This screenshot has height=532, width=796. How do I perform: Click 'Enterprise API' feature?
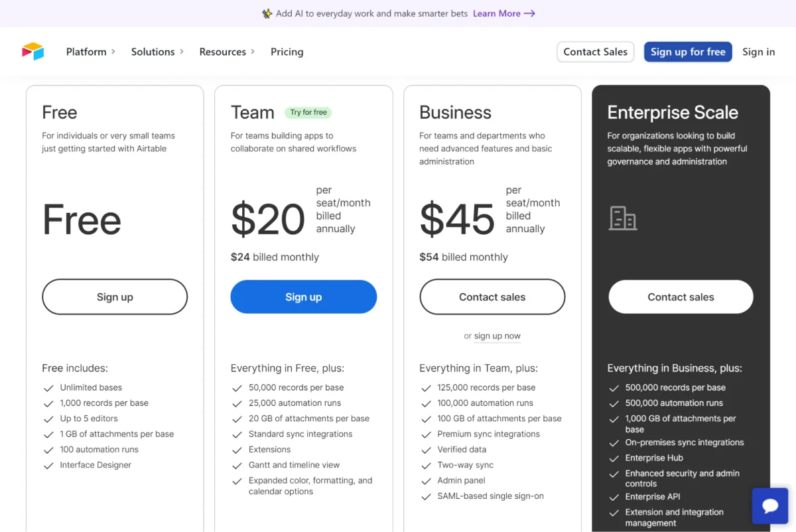pyautogui.click(x=653, y=497)
